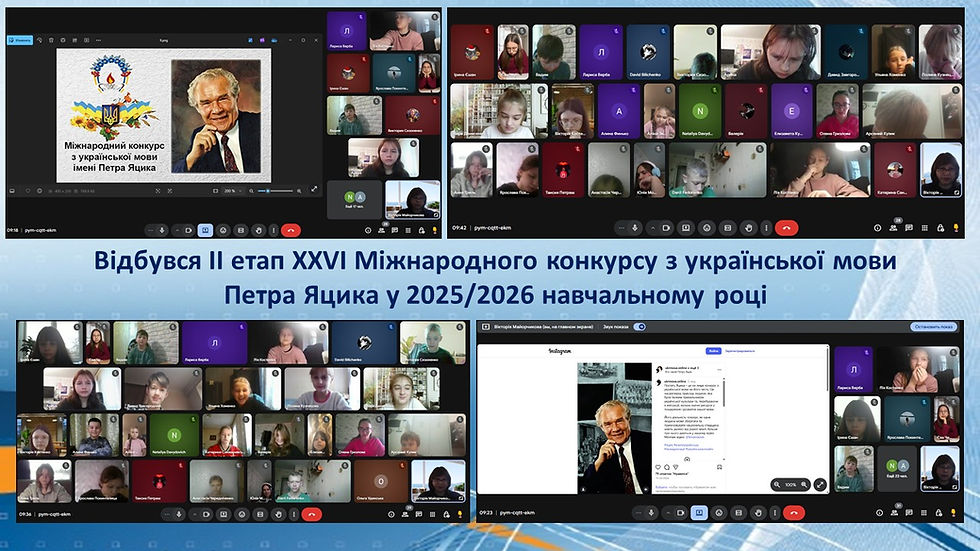Show the people list in the 09:42 meeting
This screenshot has width=980, height=551.
[893, 228]
